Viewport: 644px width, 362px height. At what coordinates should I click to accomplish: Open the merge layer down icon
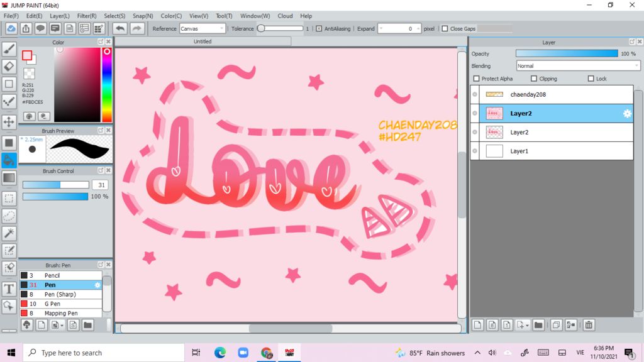point(571,325)
